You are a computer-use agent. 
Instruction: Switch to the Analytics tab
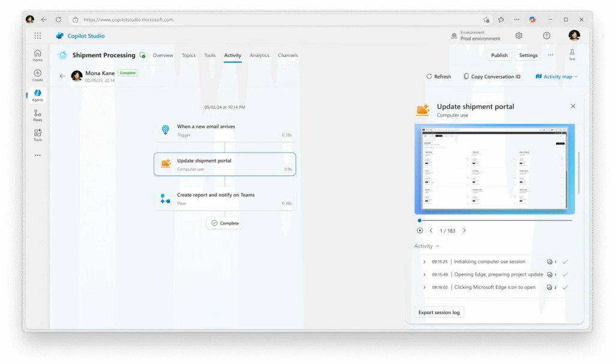click(259, 55)
